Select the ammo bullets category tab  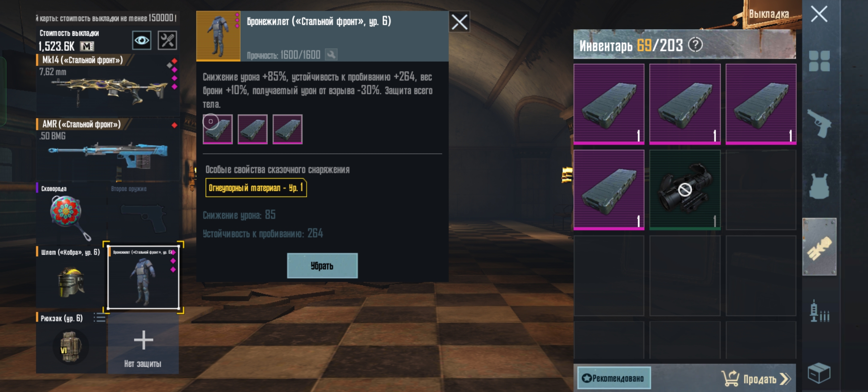click(819, 247)
